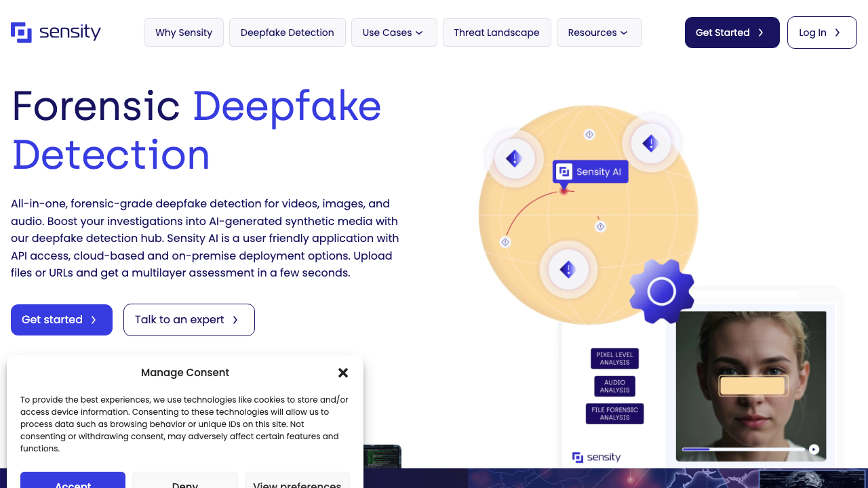Image resolution: width=868 pixels, height=488 pixels.
Task: Open the Threat Landscape page
Action: (x=497, y=33)
